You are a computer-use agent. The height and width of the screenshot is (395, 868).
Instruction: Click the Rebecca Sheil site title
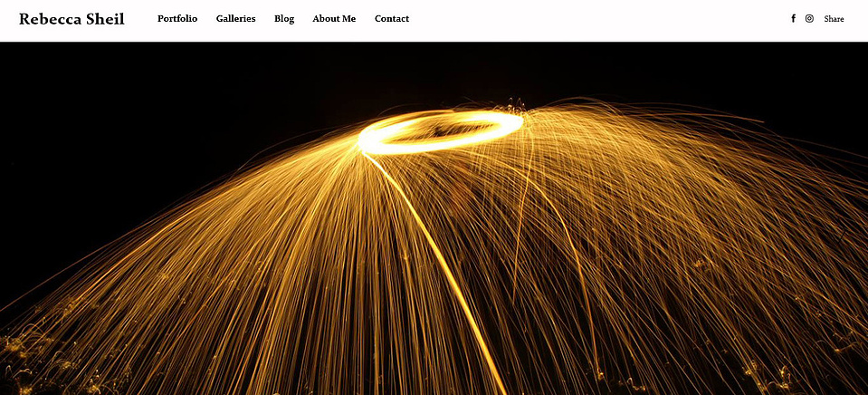click(72, 19)
